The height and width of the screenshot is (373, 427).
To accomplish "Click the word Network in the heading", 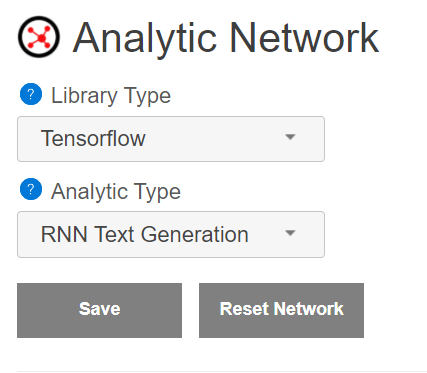I will 304,37.
